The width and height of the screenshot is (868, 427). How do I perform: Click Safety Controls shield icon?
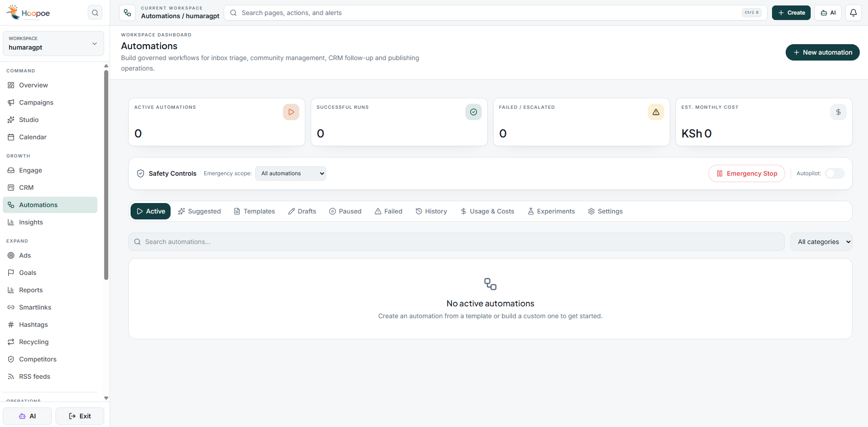(141, 173)
